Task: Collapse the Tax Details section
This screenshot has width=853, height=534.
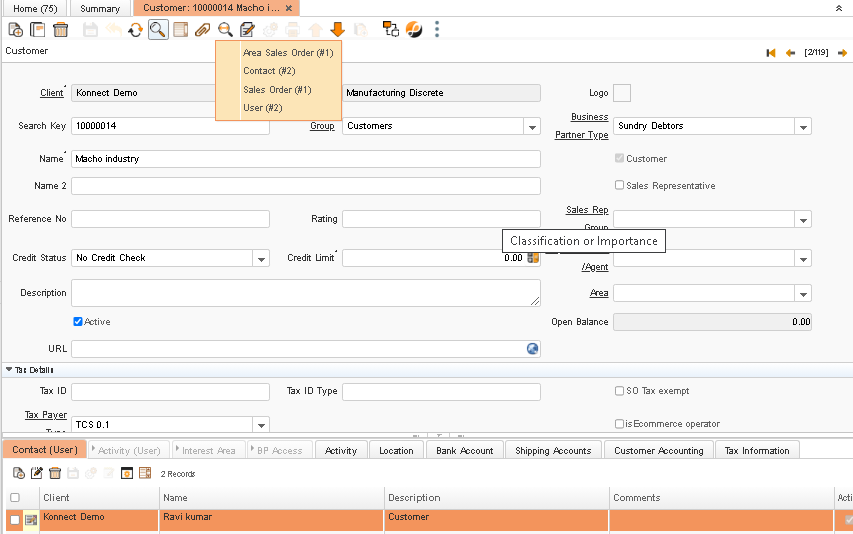Action: (x=9, y=369)
